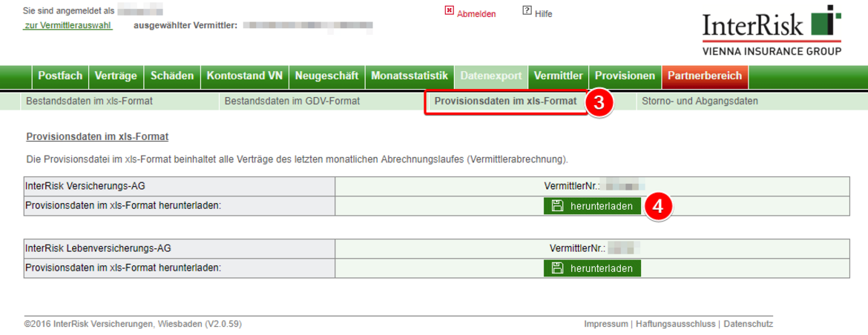The image size is (868, 335).
Task: Open the Provisionen menu tab
Action: [x=625, y=76]
